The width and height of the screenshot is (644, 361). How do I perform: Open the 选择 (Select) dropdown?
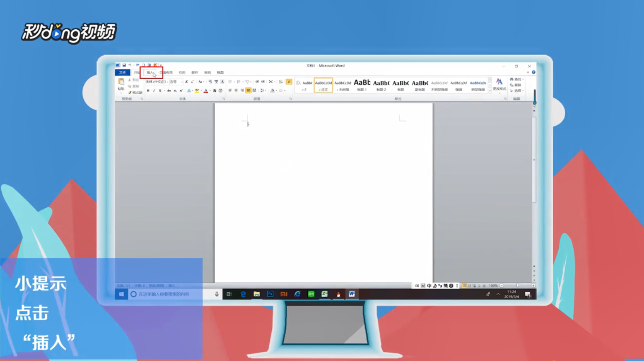point(516,90)
